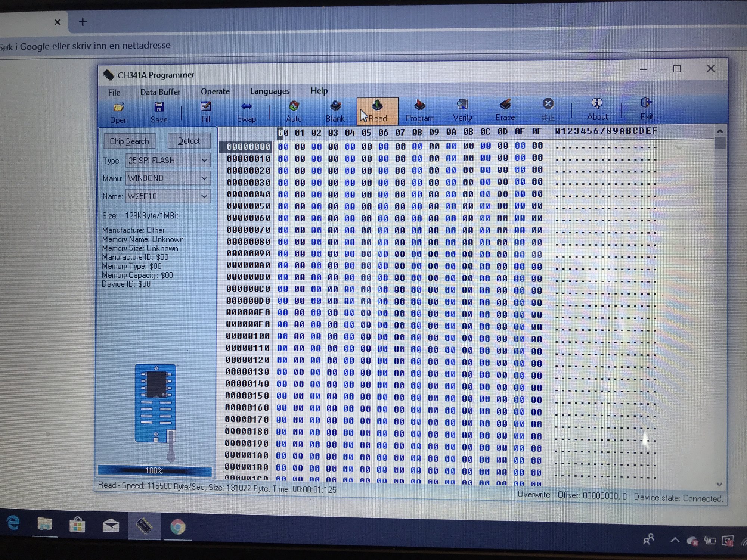Screen dimensions: 747x560
Task: Select hex row address 00000100
Action: click(x=248, y=336)
